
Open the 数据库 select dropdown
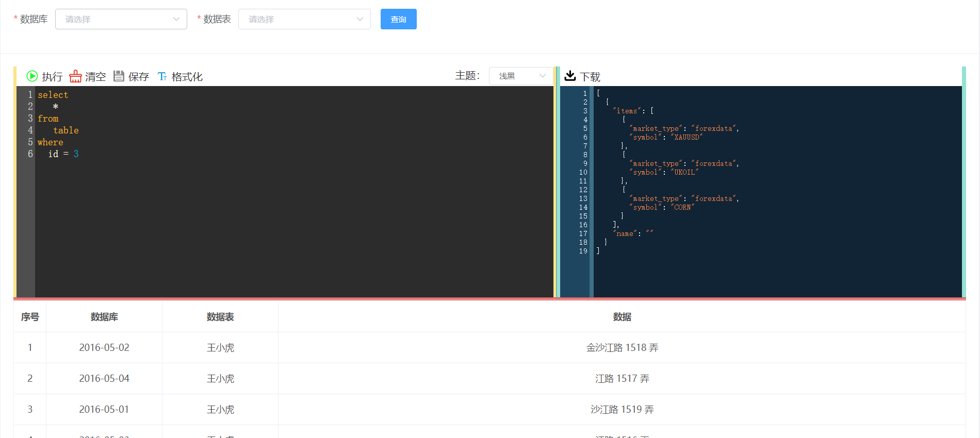[121, 19]
